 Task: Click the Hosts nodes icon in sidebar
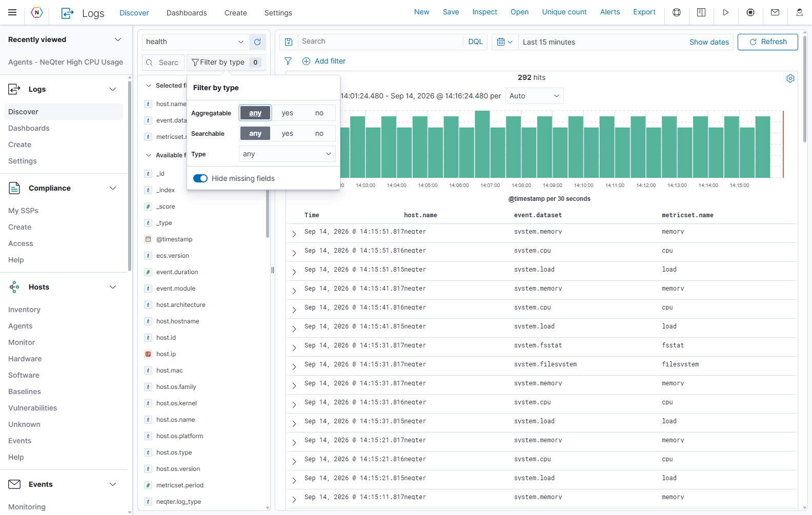click(x=14, y=287)
